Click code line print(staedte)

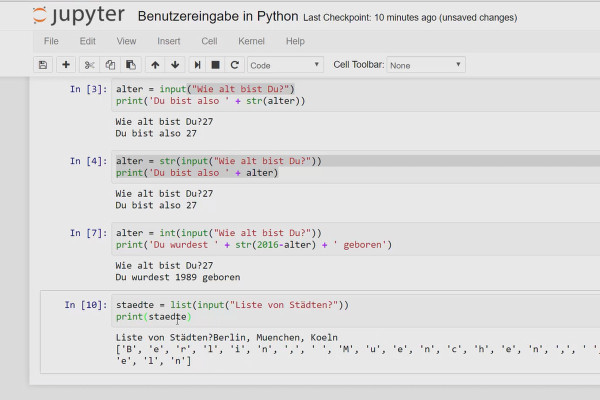pos(153,317)
